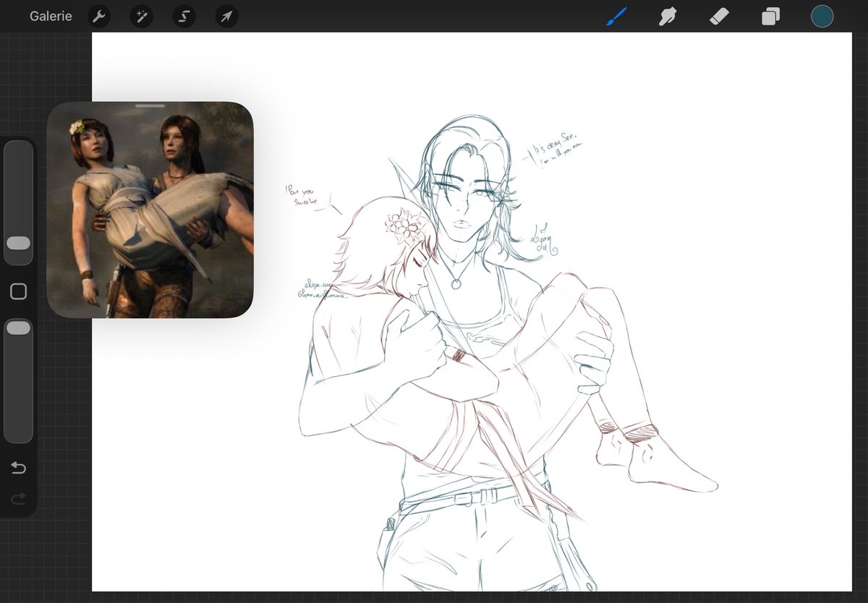Tap the square modify button on sidebar
The height and width of the screenshot is (603, 868).
[x=18, y=291]
